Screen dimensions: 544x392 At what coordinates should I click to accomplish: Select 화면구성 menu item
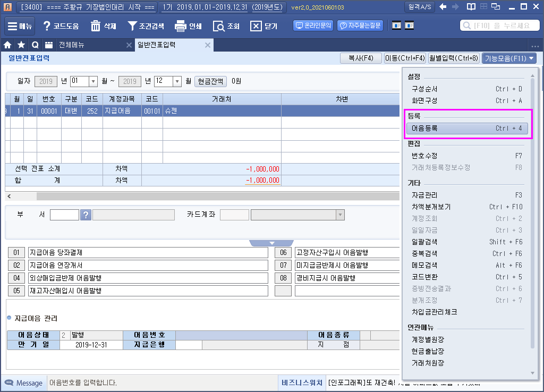point(466,100)
